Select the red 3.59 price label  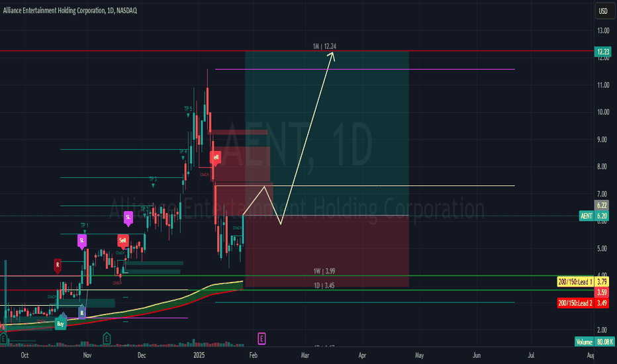tap(601, 293)
